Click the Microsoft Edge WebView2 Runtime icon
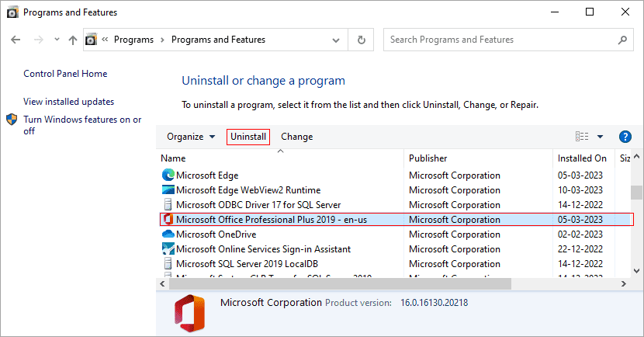The image size is (644, 337). click(x=168, y=190)
